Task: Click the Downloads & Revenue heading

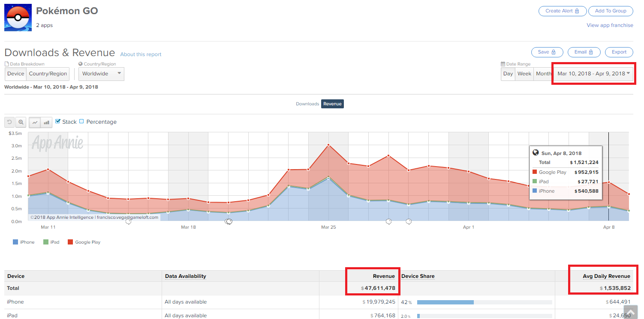Action: coord(60,53)
